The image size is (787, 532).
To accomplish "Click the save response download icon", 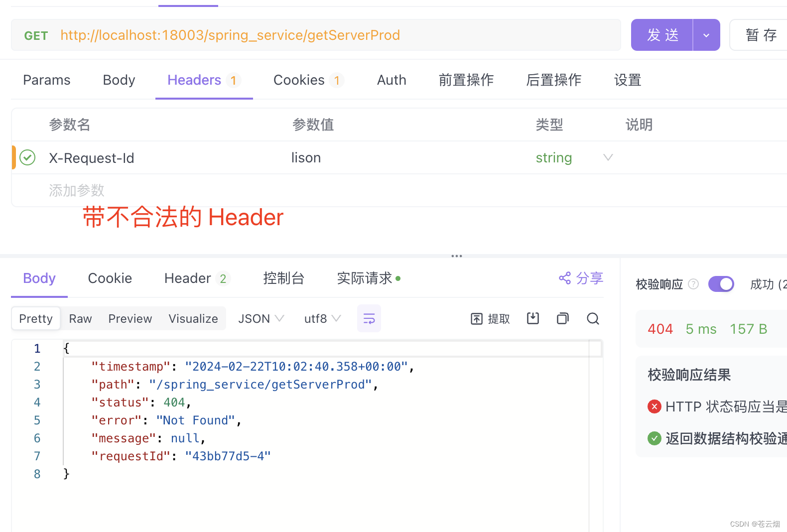I will (533, 318).
